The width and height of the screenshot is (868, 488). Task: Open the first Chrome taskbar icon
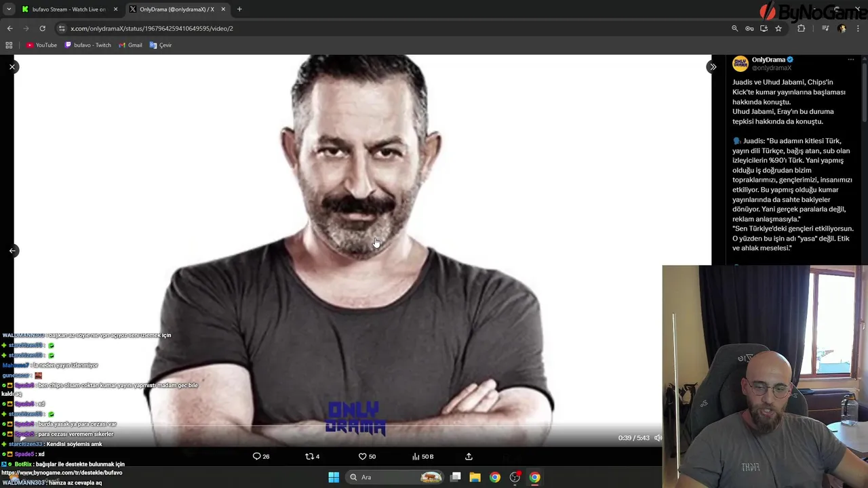click(x=495, y=477)
